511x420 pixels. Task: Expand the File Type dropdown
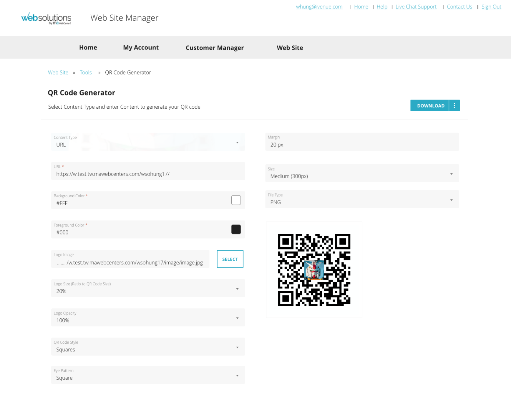(x=362, y=199)
